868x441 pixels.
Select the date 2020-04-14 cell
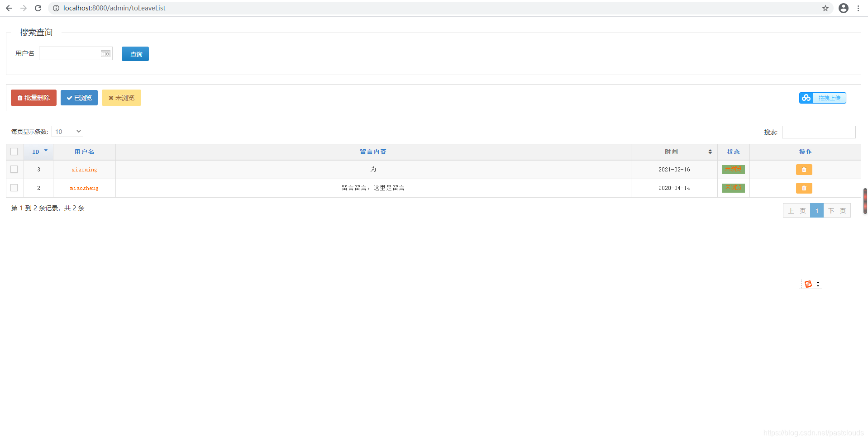674,188
